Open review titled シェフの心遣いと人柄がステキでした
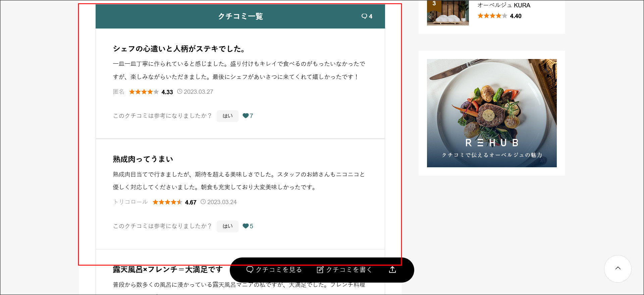Viewport: 644px width, 295px height. pyautogui.click(x=179, y=49)
